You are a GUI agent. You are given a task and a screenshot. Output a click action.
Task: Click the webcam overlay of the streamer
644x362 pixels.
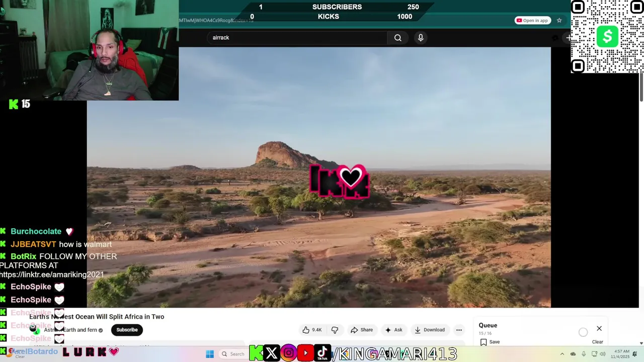[89, 50]
